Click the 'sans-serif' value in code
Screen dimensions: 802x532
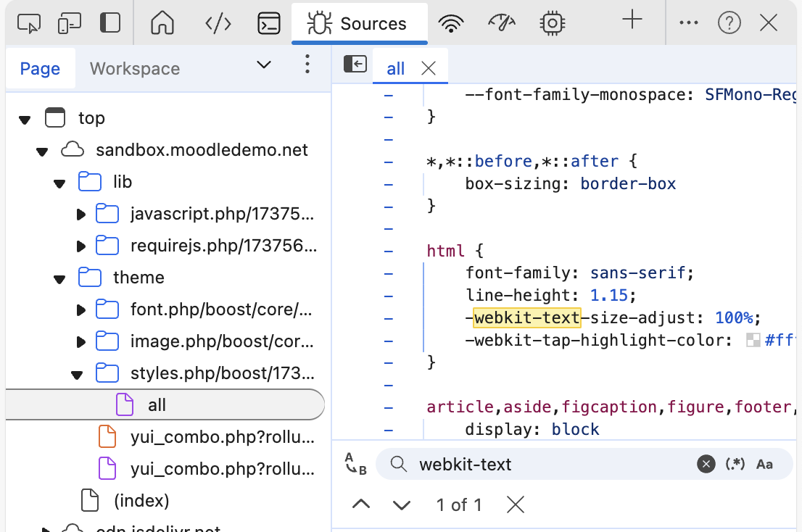tap(637, 273)
